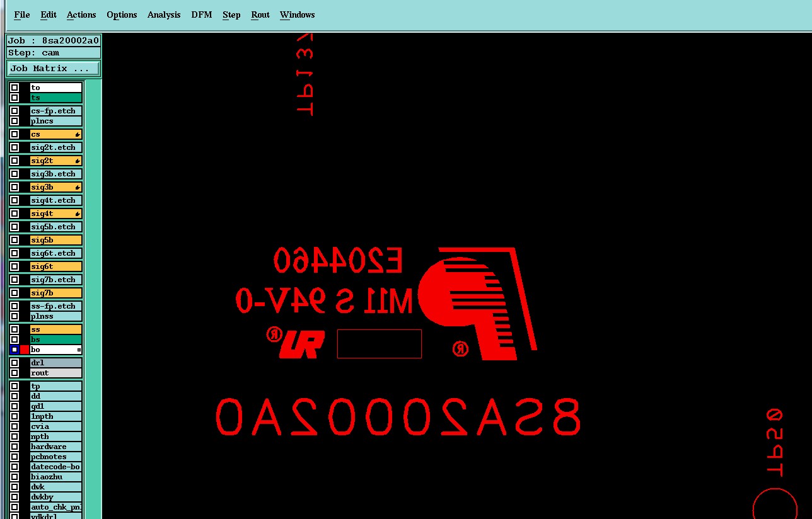The height and width of the screenshot is (519, 812).
Task: Select the gdl layer name
Action: (x=56, y=406)
